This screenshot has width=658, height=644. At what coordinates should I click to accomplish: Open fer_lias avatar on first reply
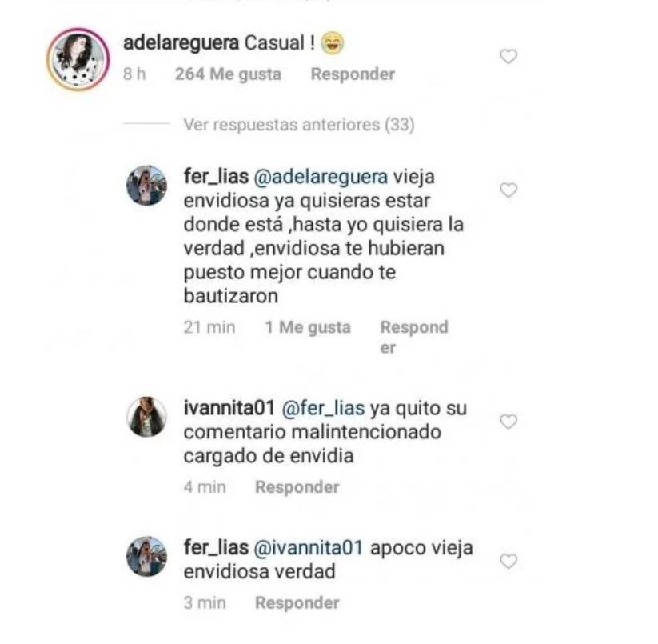tap(146, 185)
